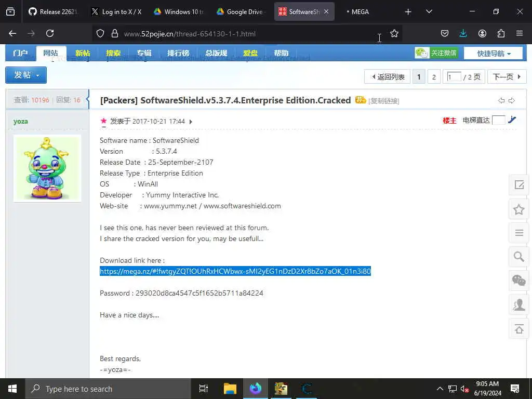The image size is (532, 399).
Task: Favorite the thread with sidebar star icon
Action: [519, 209]
